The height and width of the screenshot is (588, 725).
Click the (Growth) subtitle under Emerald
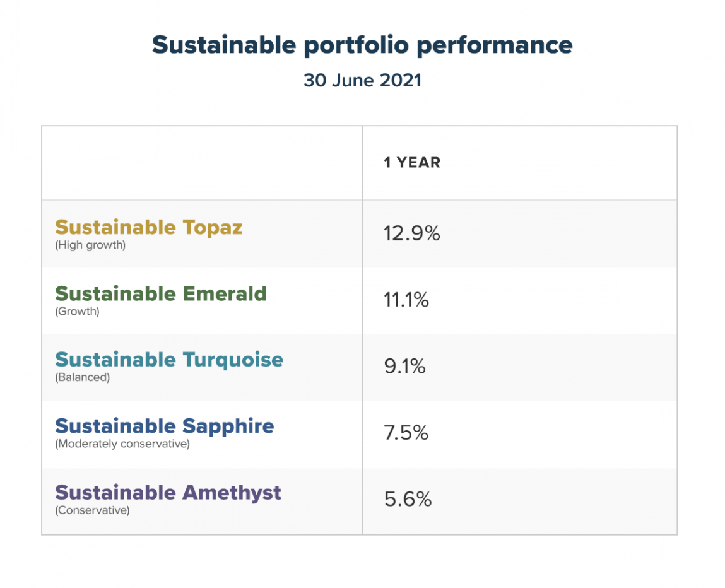(x=77, y=312)
